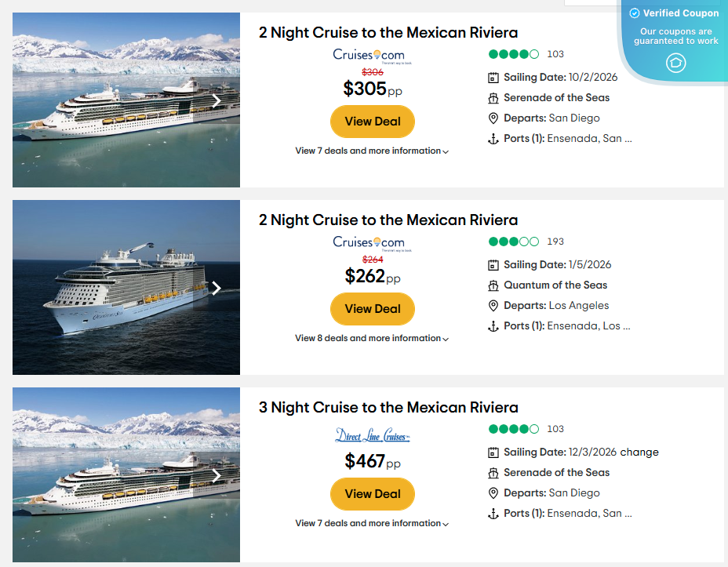Click next-image arrow on the first cruise photo
The height and width of the screenshot is (567, 728).
[217, 100]
